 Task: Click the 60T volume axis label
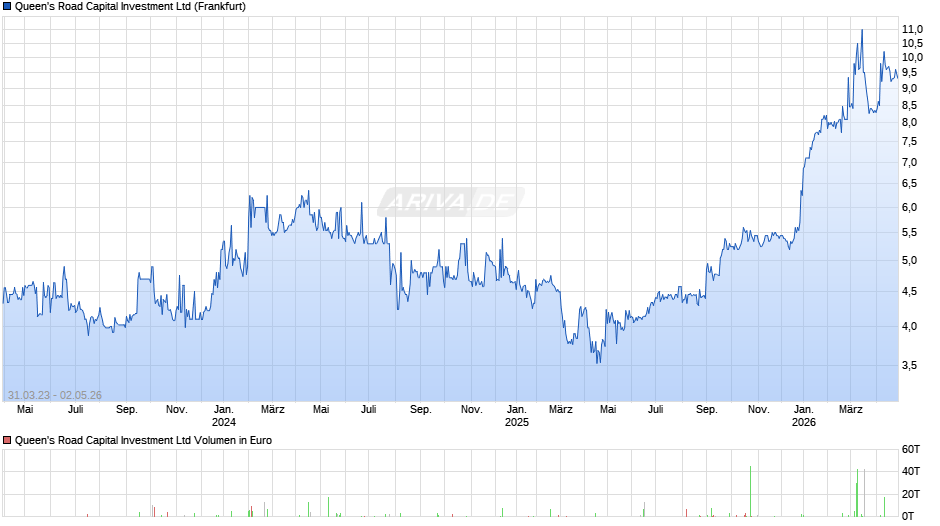pyautogui.click(x=911, y=449)
